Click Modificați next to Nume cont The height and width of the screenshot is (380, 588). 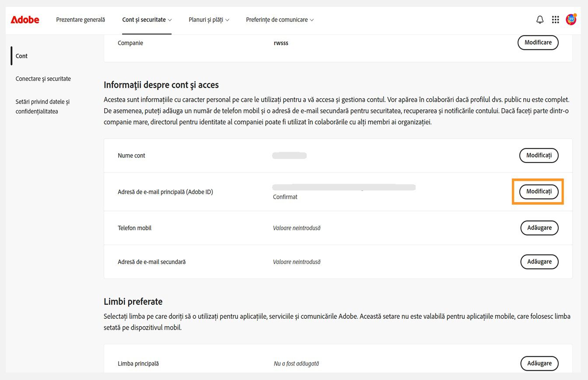539,155
